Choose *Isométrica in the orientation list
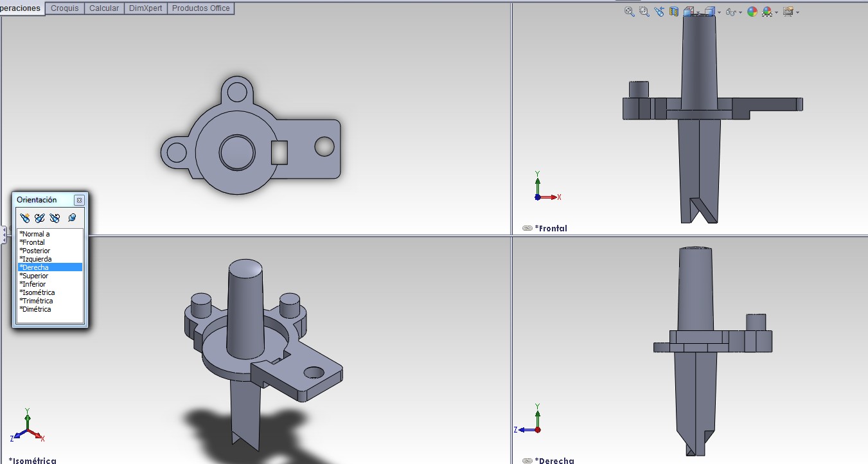This screenshot has height=464, width=868. coord(50,292)
